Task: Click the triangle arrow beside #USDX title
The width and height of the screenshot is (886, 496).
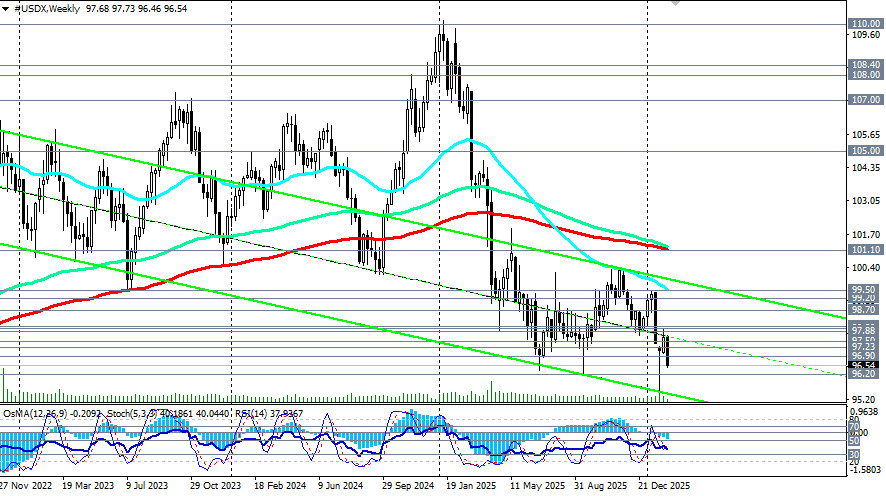Action: 6,9
